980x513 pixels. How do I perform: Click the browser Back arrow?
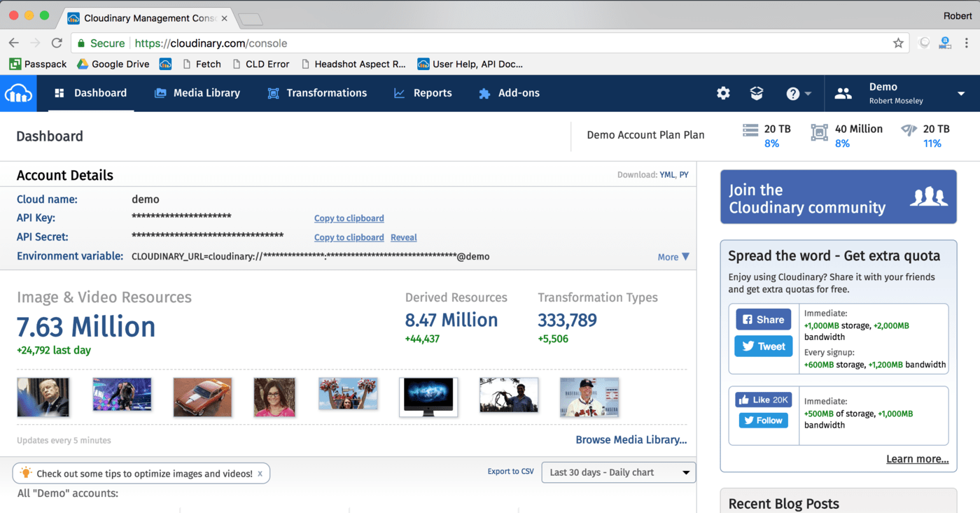[x=14, y=43]
